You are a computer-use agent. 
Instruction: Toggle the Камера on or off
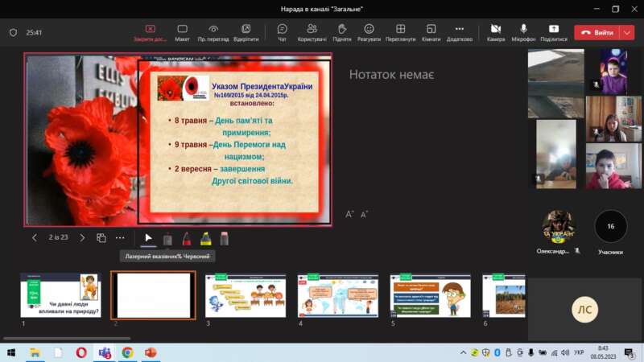496,32
